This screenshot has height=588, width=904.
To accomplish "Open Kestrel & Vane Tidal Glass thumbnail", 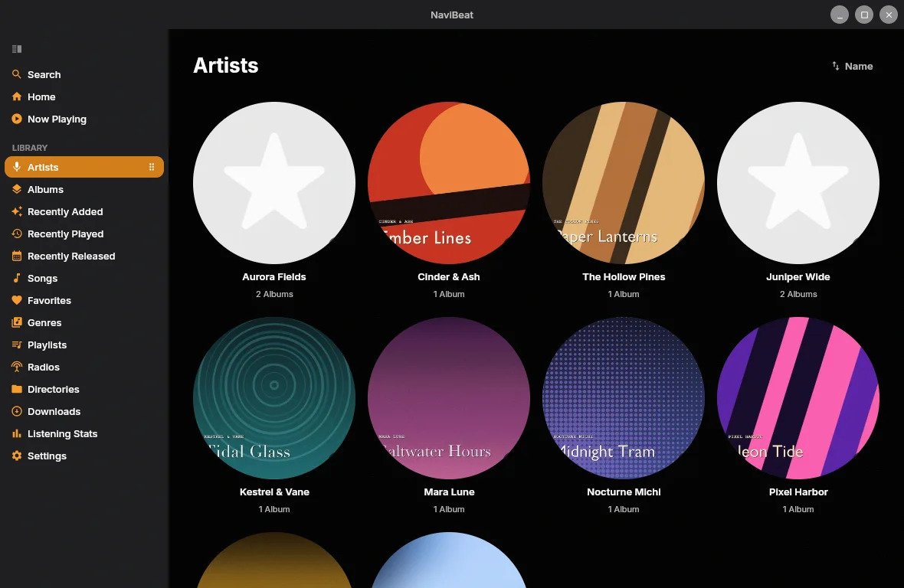I will pos(274,398).
